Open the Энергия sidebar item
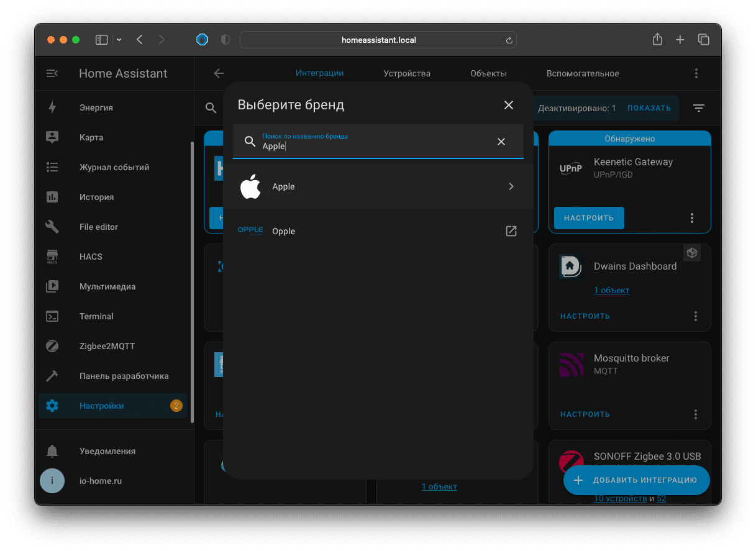Image resolution: width=756 pixels, height=551 pixels. (112, 107)
